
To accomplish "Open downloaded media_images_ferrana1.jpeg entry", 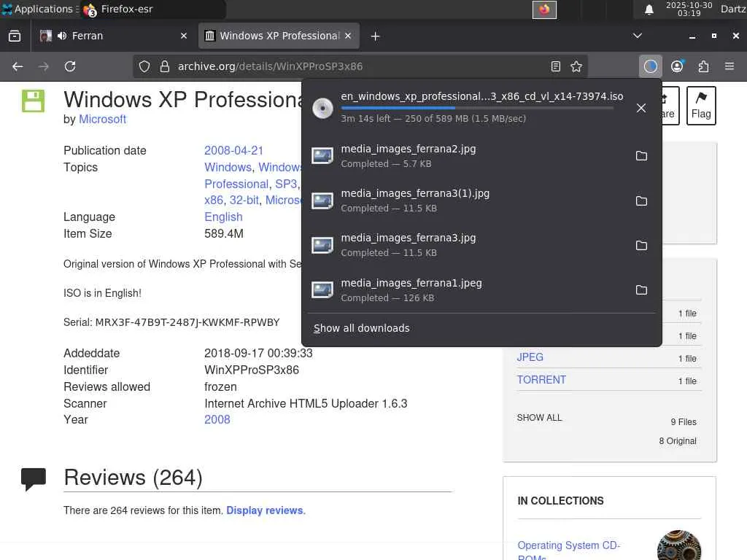I will pyautogui.click(x=467, y=289).
